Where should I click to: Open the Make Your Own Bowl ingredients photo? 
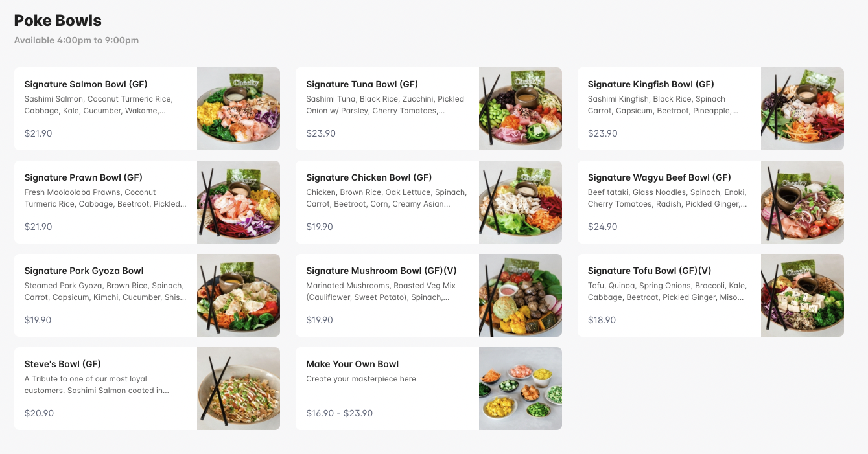[x=520, y=388]
